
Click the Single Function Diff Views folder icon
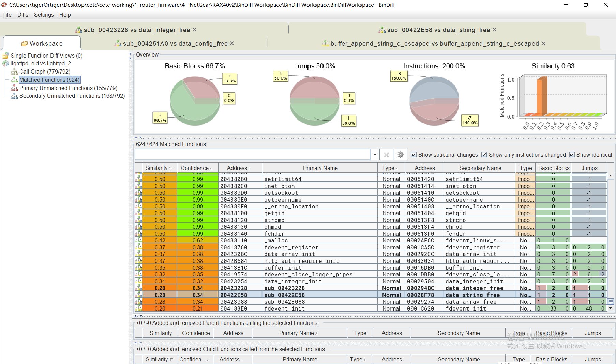tap(5, 55)
